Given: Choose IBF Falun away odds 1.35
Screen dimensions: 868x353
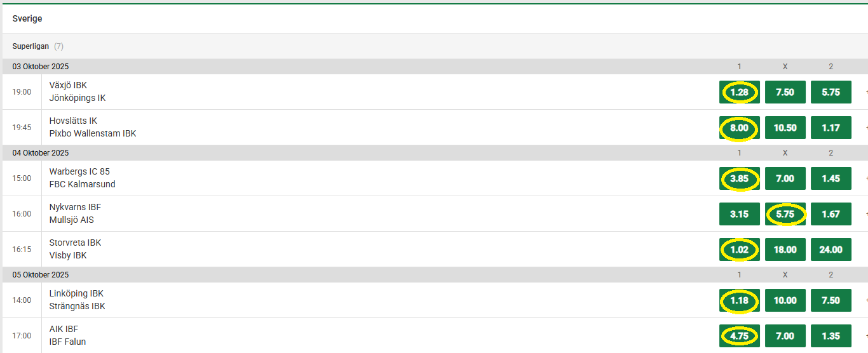Looking at the screenshot, I should pyautogui.click(x=831, y=336).
